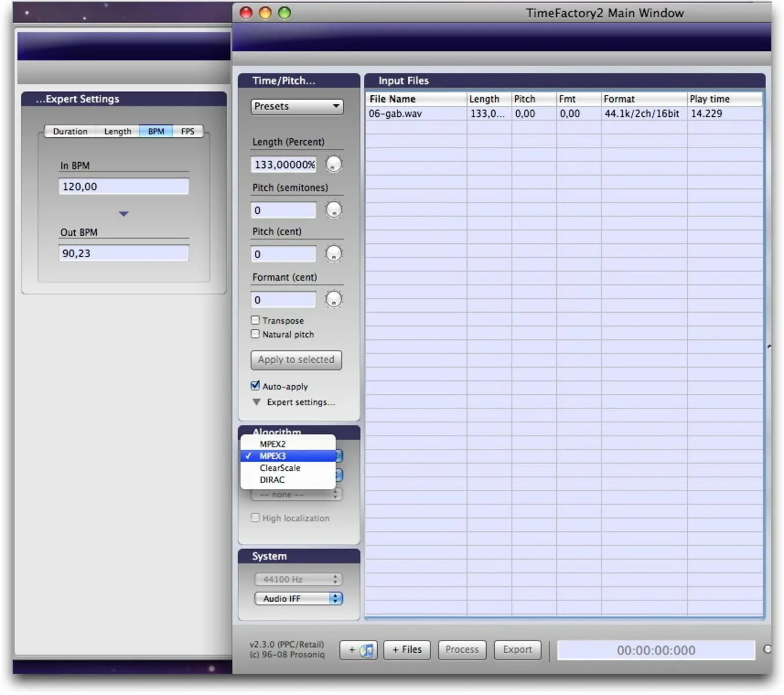Turn the Length percent knob

coord(334,164)
